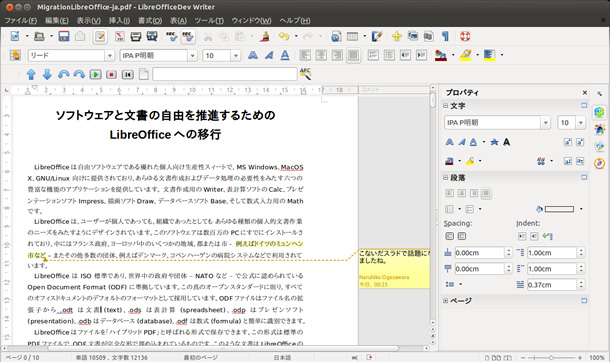Open 書式(O) menu
The image size is (610, 362).
point(150,21)
